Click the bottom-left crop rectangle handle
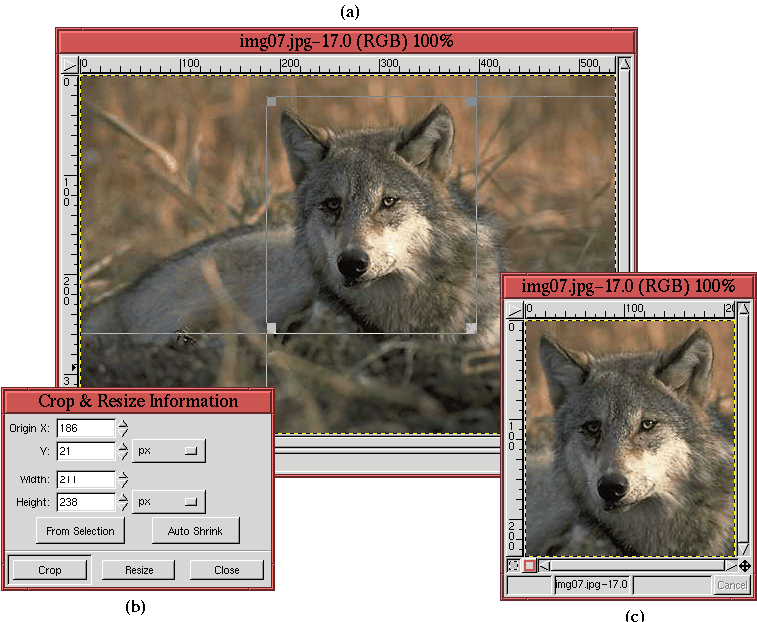757x622 pixels. click(x=272, y=327)
